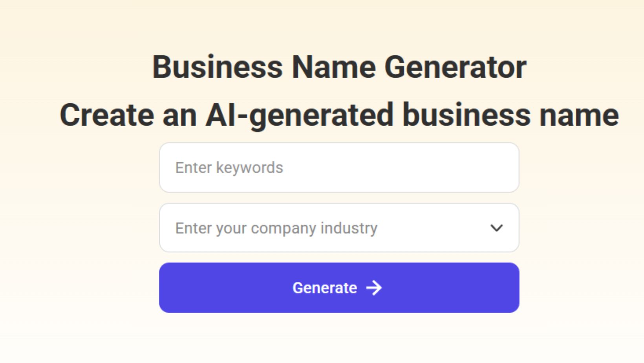Select the 'Enter your company industry' placeholder text

276,228
